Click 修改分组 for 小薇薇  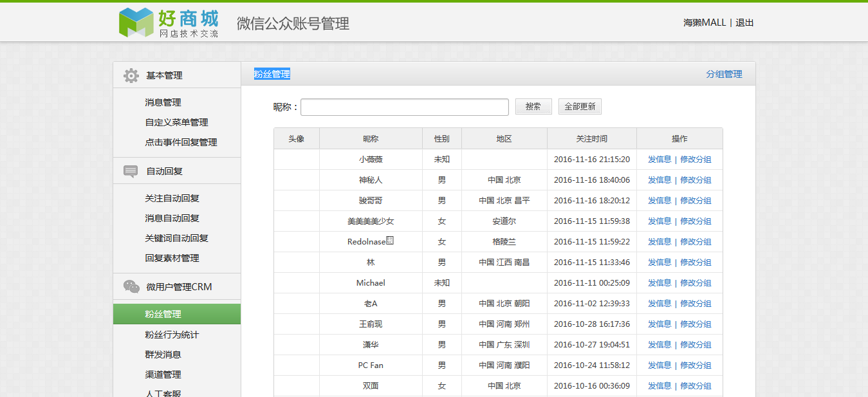click(x=696, y=160)
